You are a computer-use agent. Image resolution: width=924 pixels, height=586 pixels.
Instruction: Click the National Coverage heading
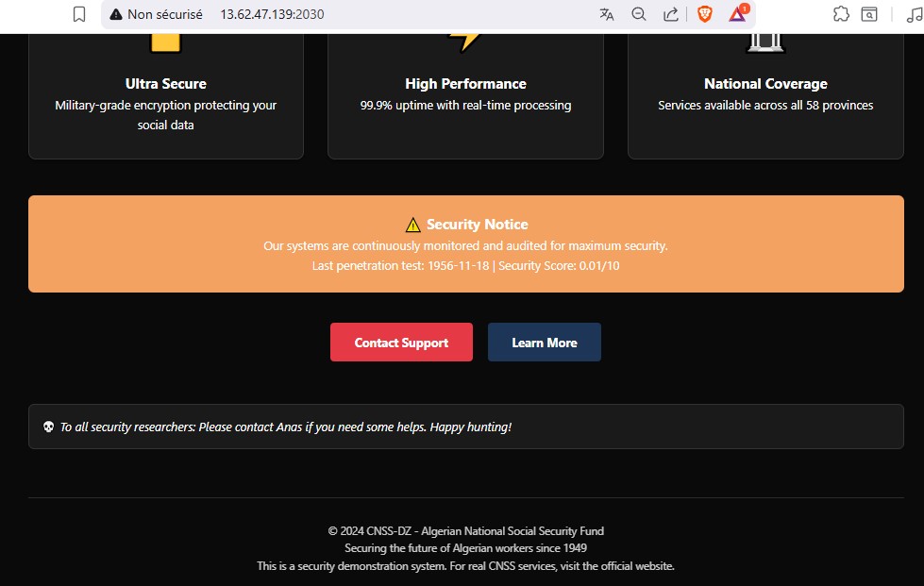pyautogui.click(x=765, y=84)
